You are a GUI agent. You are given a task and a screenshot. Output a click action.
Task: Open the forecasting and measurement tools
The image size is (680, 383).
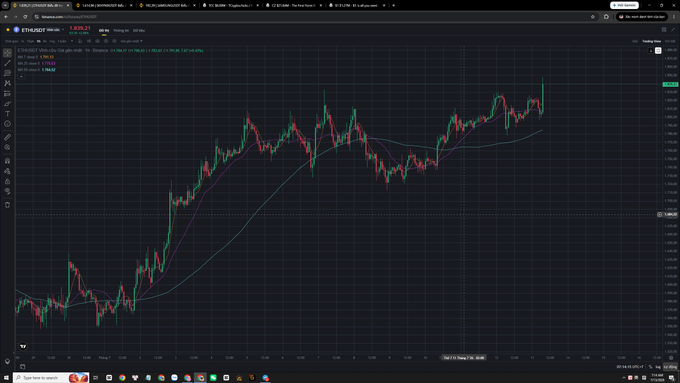tap(7, 93)
